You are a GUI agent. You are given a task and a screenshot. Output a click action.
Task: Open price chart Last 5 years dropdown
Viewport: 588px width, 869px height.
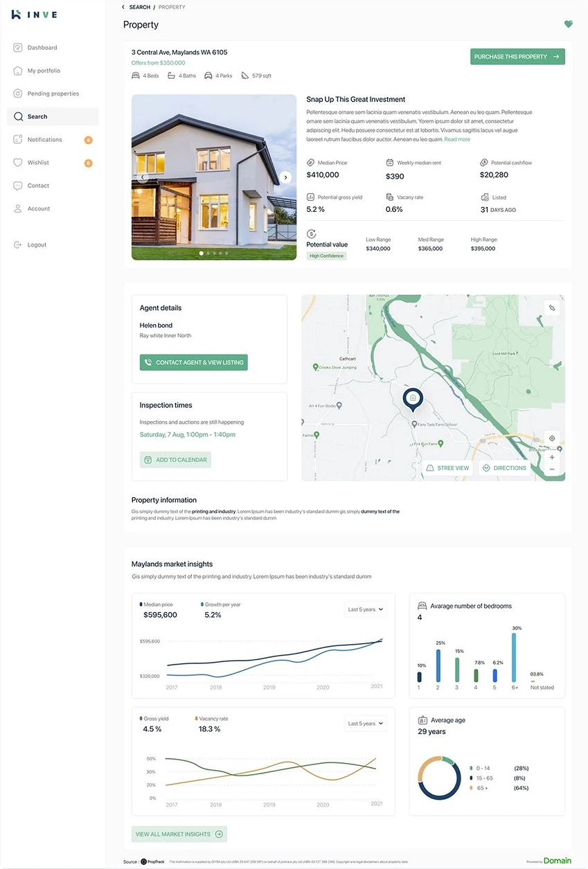click(x=366, y=609)
